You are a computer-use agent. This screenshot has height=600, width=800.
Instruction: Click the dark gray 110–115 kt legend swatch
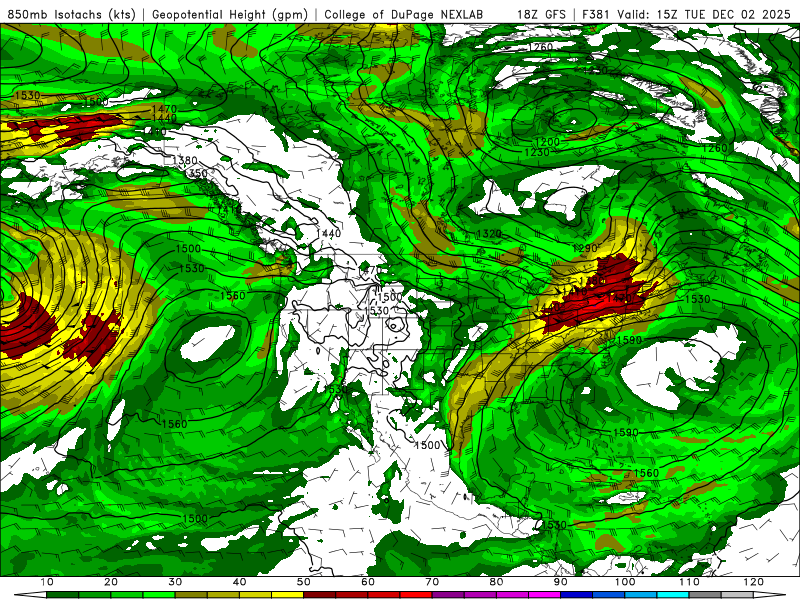click(x=705, y=595)
